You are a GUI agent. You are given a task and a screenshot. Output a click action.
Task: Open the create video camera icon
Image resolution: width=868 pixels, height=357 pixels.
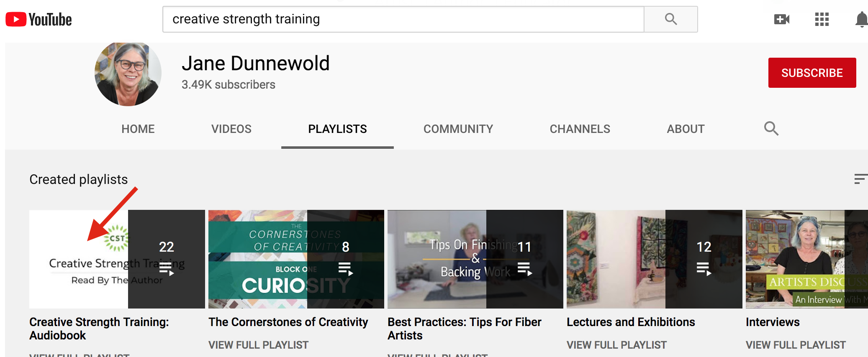click(781, 19)
